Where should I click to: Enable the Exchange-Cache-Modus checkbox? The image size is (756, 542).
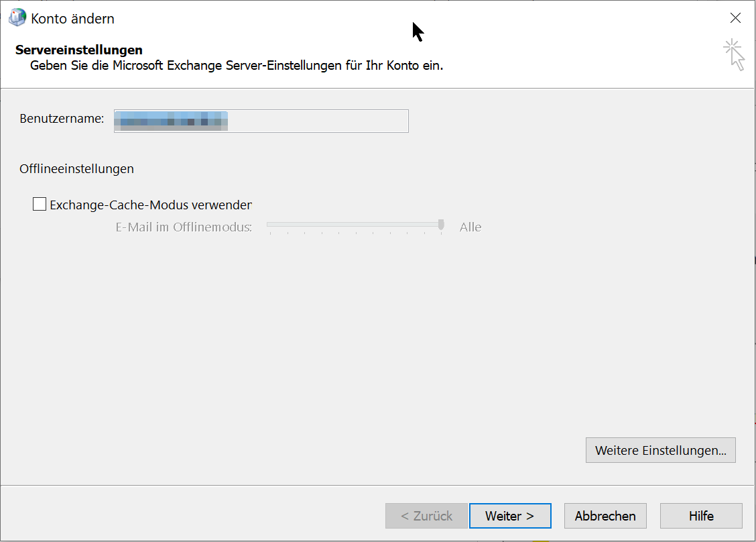40,205
